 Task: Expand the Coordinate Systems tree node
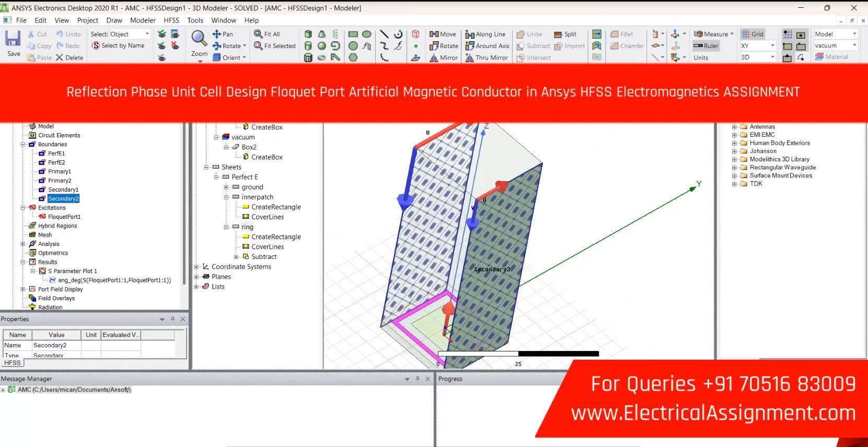click(x=197, y=267)
